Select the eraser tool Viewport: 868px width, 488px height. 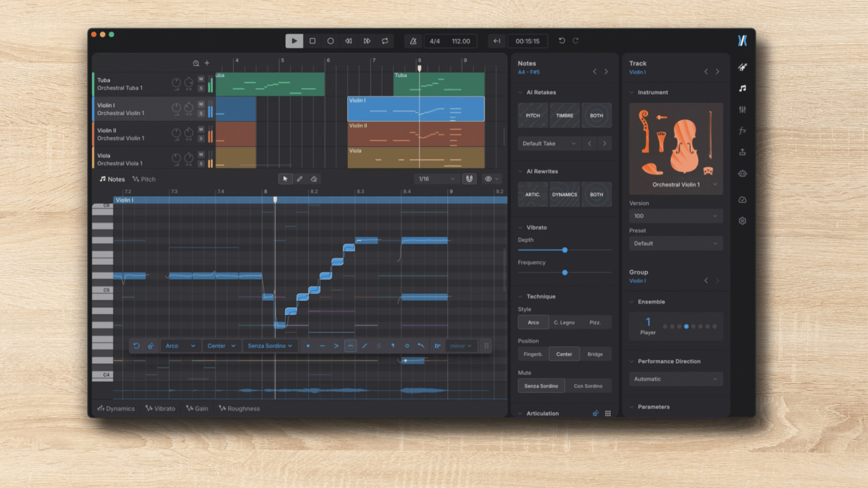314,179
